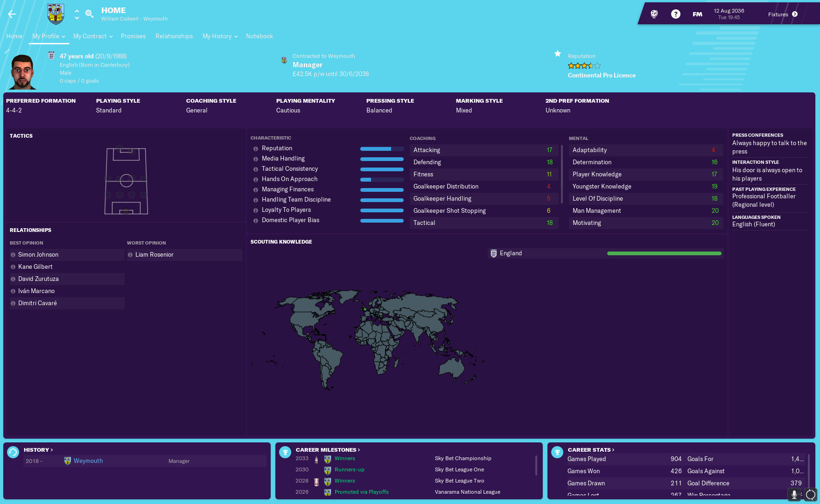Image resolution: width=820 pixels, height=504 pixels.
Task: Click the career milestones trophy icon
Action: tap(285, 452)
